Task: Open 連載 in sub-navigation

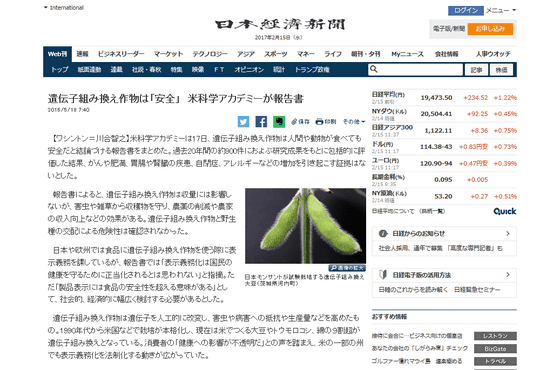Action: 116,70
